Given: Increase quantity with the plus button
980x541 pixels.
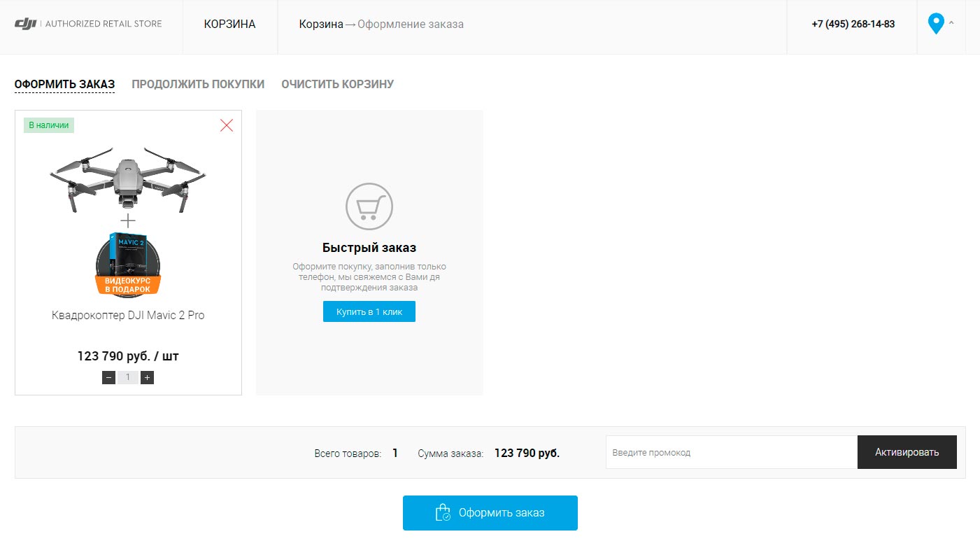Looking at the screenshot, I should 147,377.
